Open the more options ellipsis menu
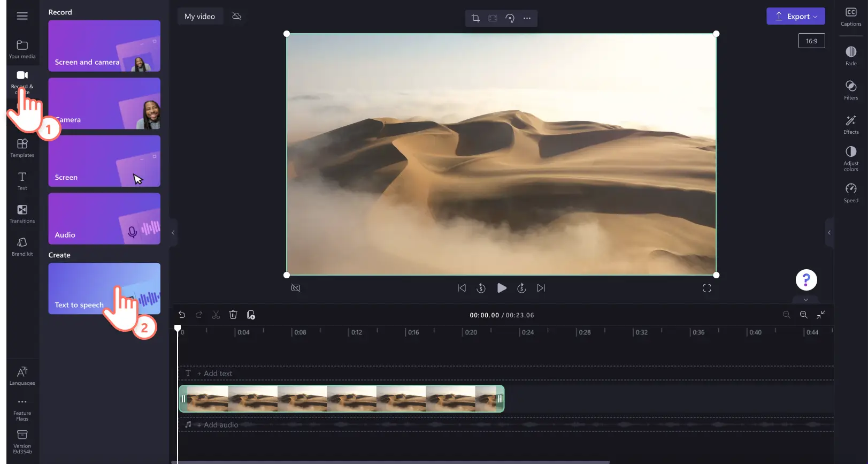This screenshot has width=868, height=464. click(x=527, y=18)
